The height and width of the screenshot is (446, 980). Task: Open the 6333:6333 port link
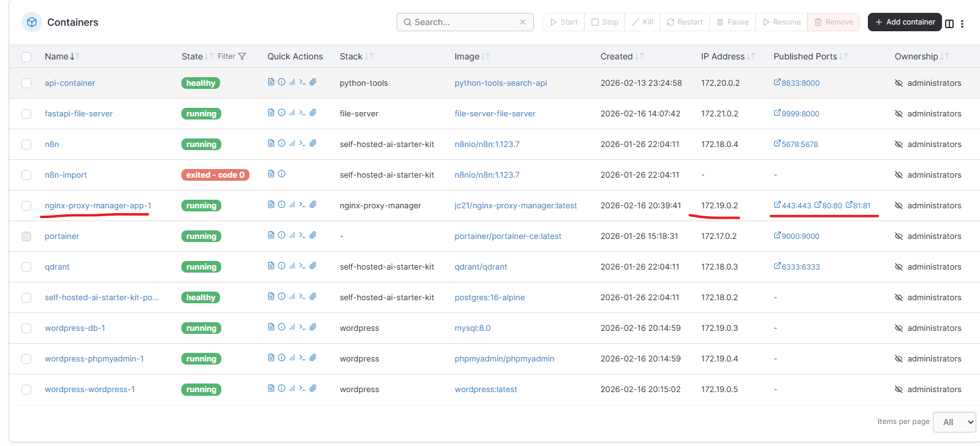click(x=797, y=267)
